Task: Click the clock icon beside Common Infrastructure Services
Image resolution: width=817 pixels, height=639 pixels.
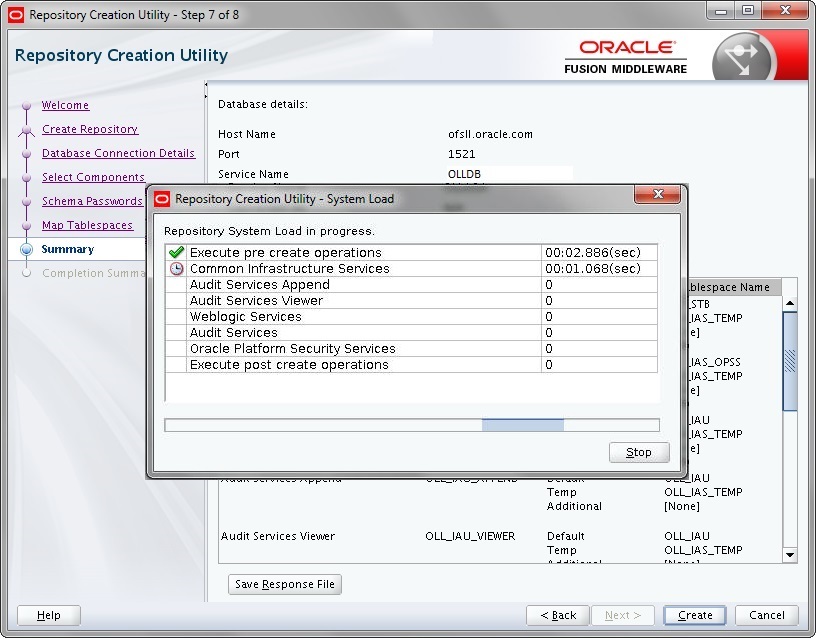Action: tap(177, 268)
